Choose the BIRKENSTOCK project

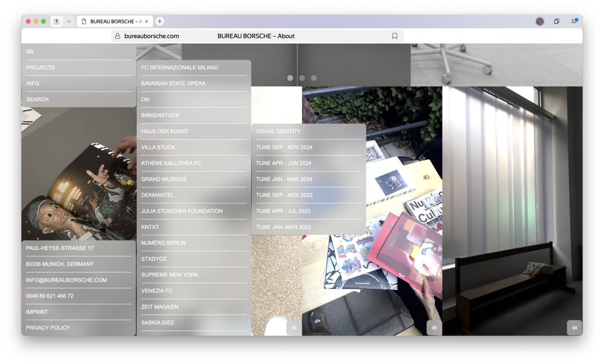(194, 115)
